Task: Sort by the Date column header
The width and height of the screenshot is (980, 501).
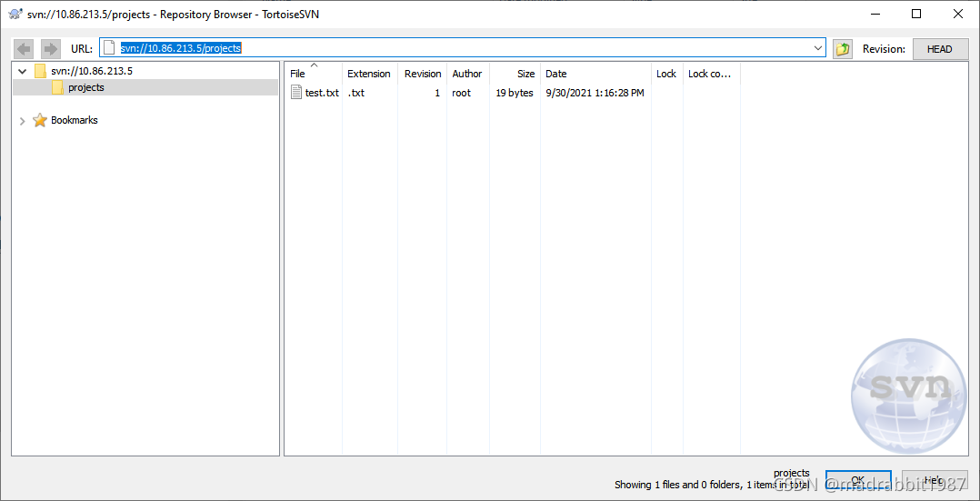Action: (595, 74)
